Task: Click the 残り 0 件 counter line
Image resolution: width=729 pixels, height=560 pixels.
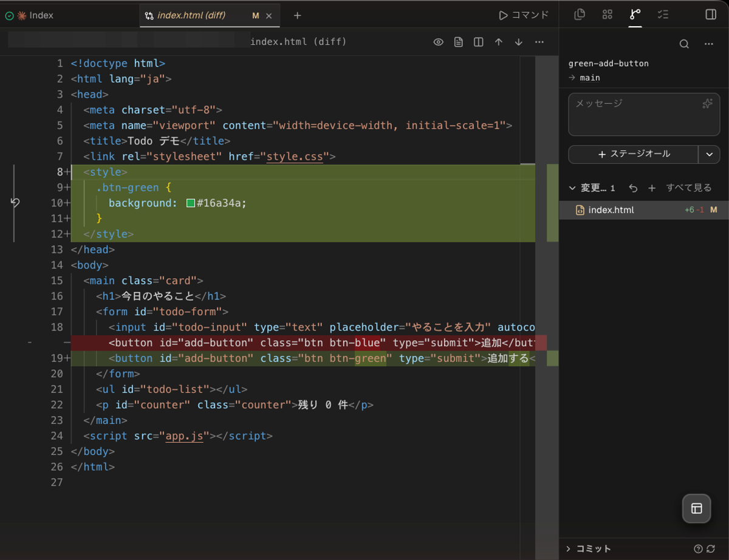Action: click(x=234, y=405)
